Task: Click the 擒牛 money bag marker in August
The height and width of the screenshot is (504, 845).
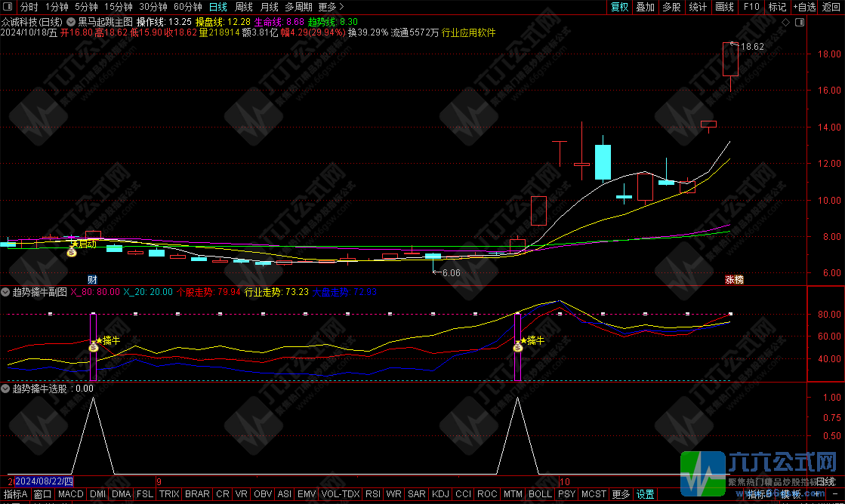Action: coord(94,346)
